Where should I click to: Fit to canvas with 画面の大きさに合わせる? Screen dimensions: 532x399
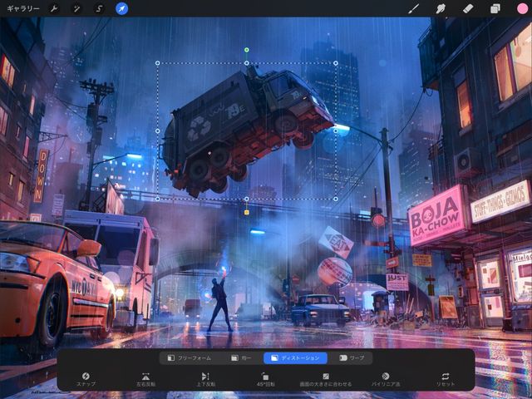[325, 379]
